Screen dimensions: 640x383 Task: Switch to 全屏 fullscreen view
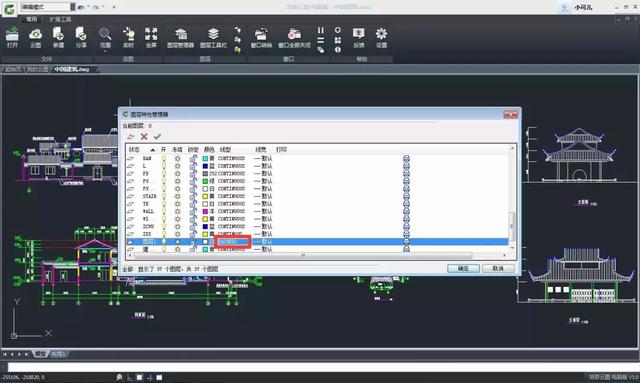(151, 38)
